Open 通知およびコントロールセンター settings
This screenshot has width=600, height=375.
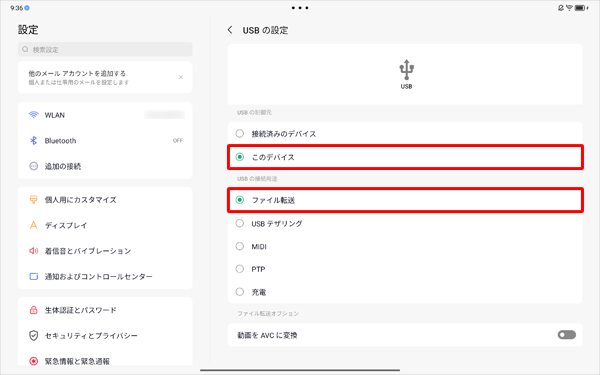pos(105,276)
